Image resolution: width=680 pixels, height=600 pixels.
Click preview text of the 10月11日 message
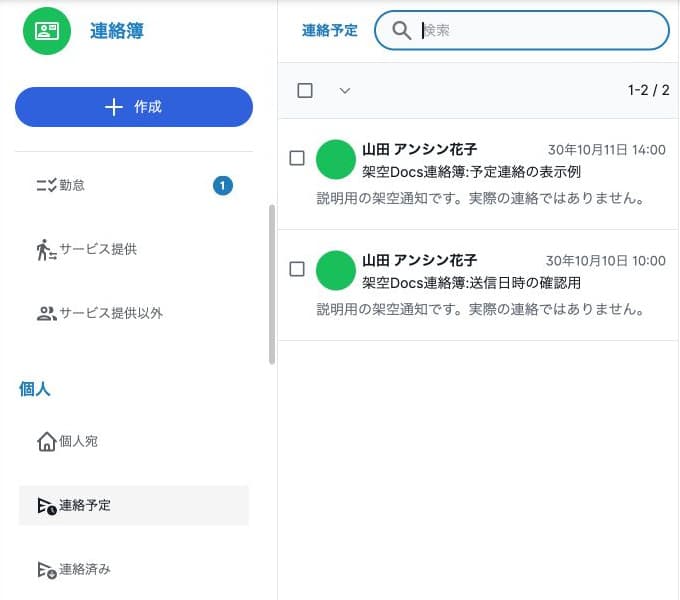480,199
